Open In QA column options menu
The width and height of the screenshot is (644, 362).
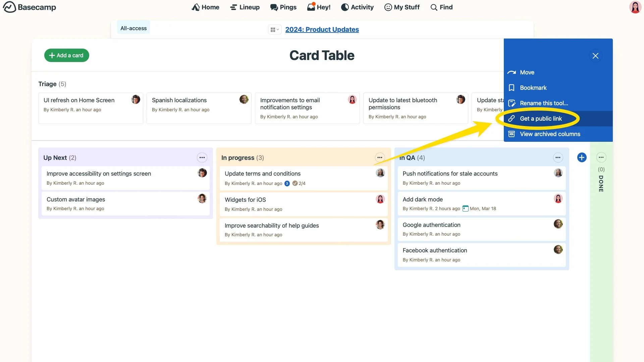(x=558, y=158)
